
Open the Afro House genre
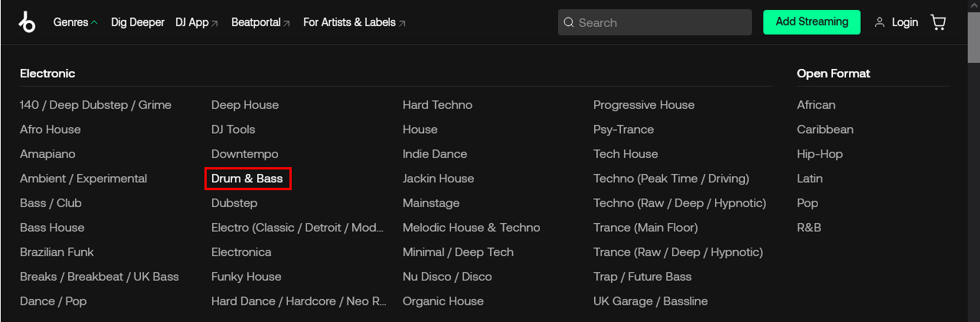[51, 130]
